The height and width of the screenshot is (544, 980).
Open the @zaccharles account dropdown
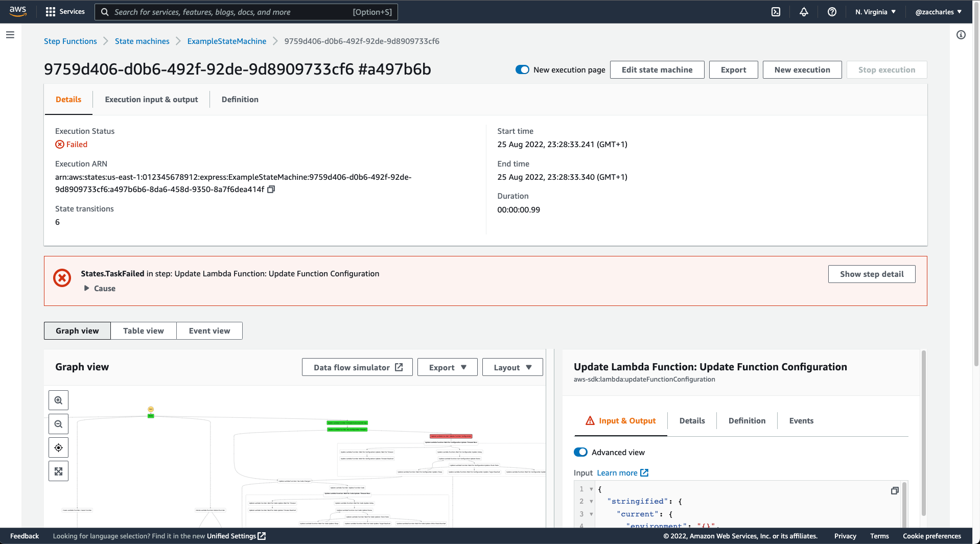click(938, 12)
